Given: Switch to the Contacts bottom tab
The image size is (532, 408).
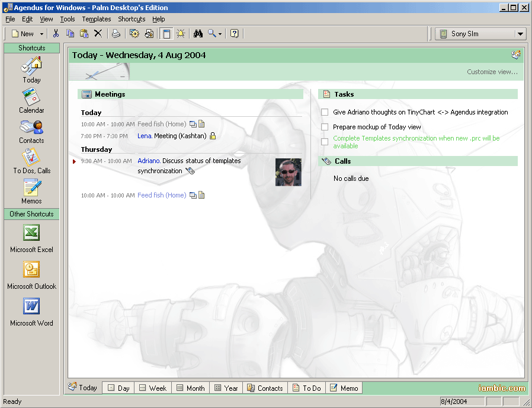Looking at the screenshot, I should (x=265, y=388).
